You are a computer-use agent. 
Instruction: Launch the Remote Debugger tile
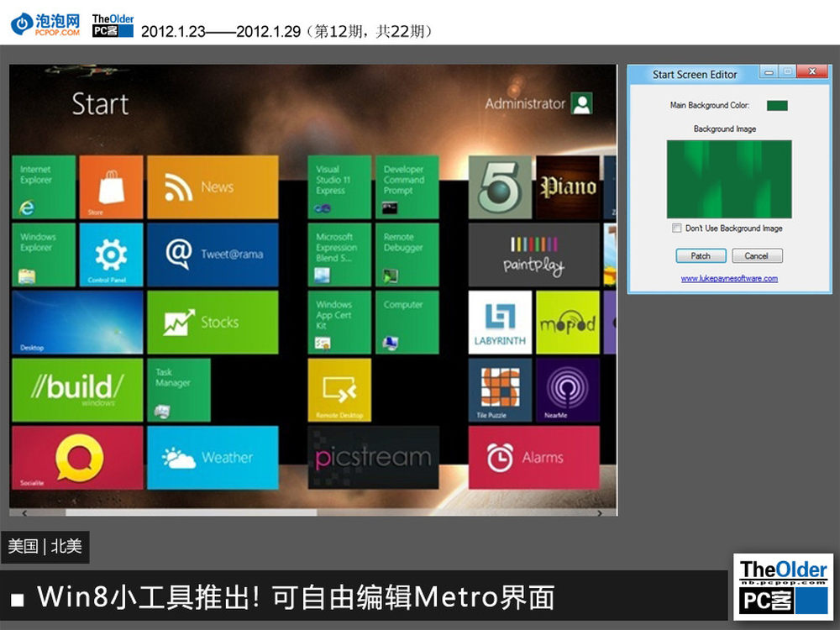tap(407, 255)
